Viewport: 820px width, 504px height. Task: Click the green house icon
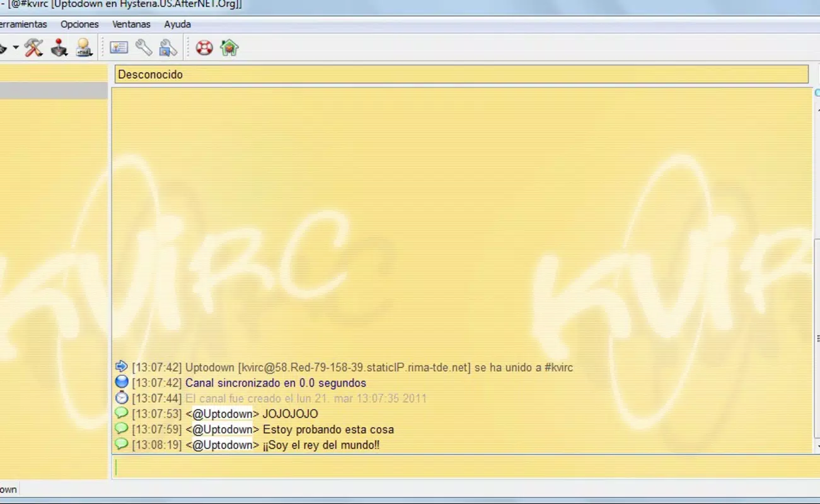coord(229,48)
